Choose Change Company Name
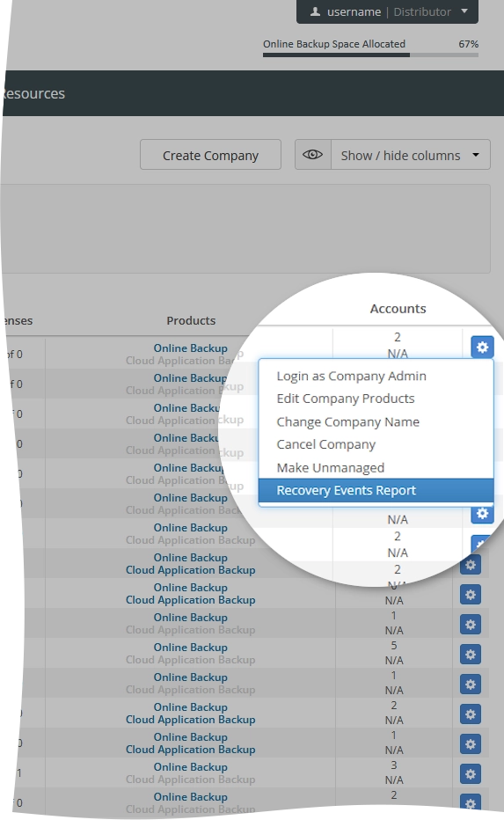 pyautogui.click(x=348, y=421)
